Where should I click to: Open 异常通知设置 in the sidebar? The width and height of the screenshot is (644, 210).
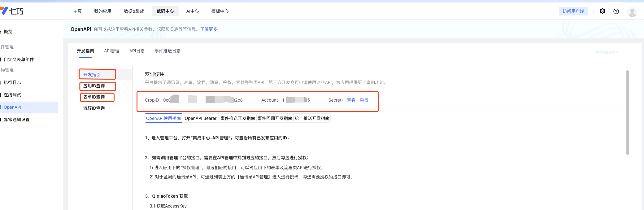[x=16, y=120]
